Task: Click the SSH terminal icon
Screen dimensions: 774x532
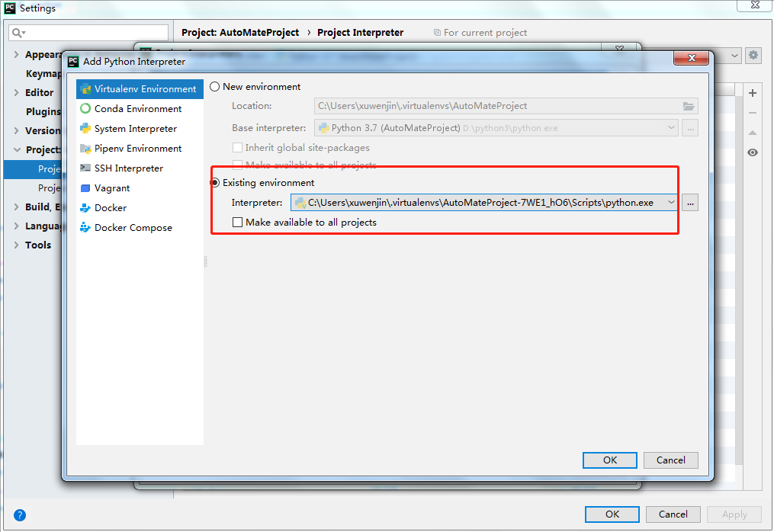Action: point(85,168)
